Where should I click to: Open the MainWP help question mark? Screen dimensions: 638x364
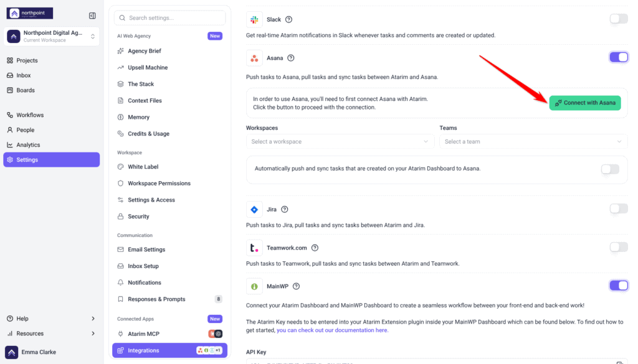click(296, 286)
